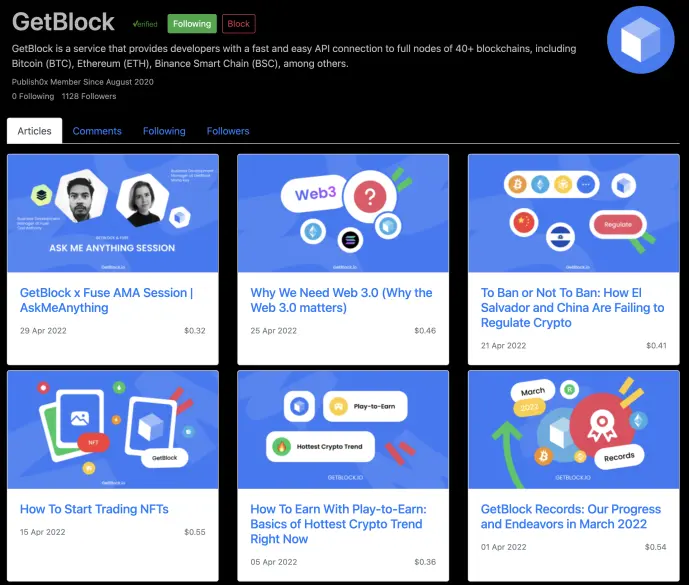
Task: Open the March 2022 Records thumbnail
Action: coord(574,429)
